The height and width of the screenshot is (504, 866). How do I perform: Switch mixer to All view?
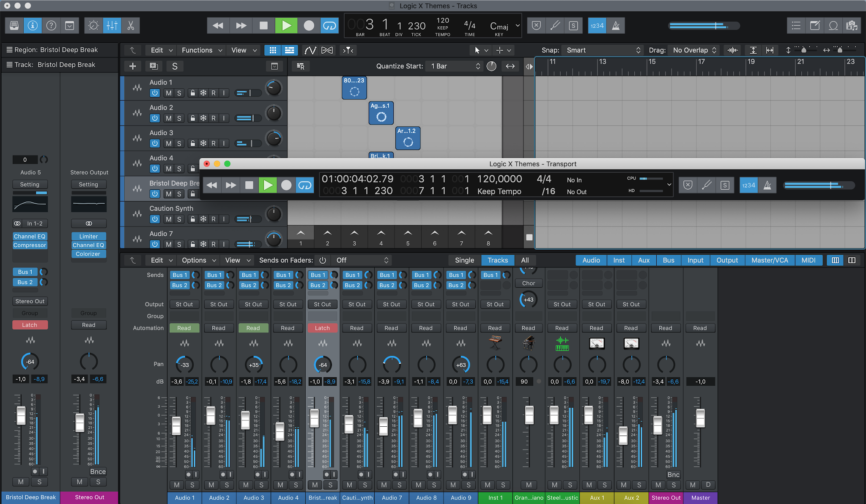pos(525,260)
